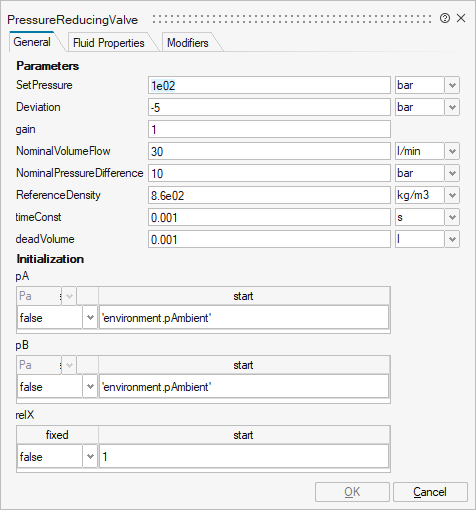Click the NominalPressureDifference value field
Screen dimensions: 476x510
(269, 173)
